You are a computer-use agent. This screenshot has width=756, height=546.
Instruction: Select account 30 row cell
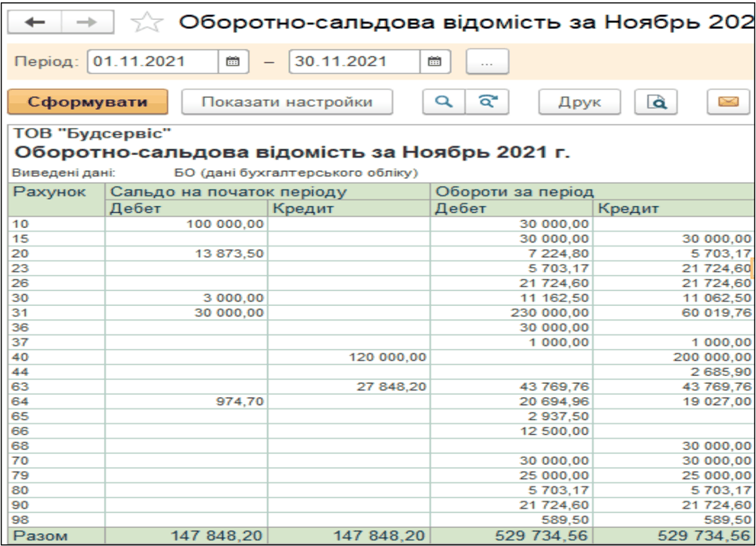coord(56,298)
